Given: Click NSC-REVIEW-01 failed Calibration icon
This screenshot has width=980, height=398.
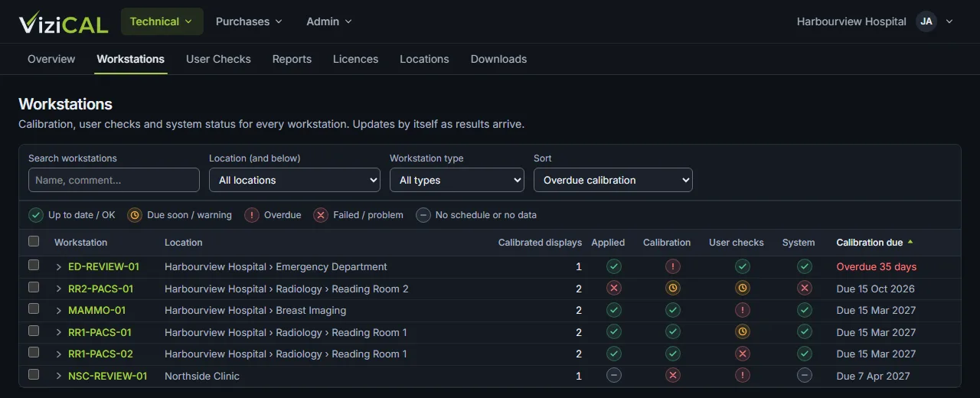Looking at the screenshot, I should coord(673,376).
